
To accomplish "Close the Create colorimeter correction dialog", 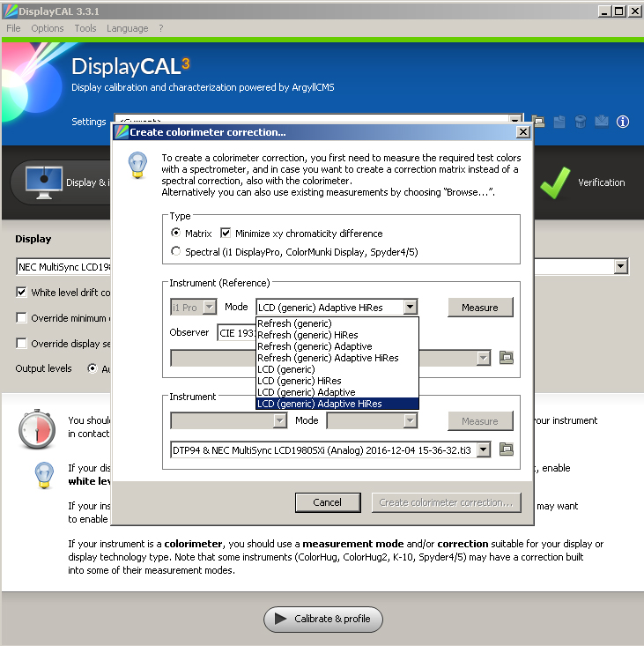I will (x=523, y=132).
